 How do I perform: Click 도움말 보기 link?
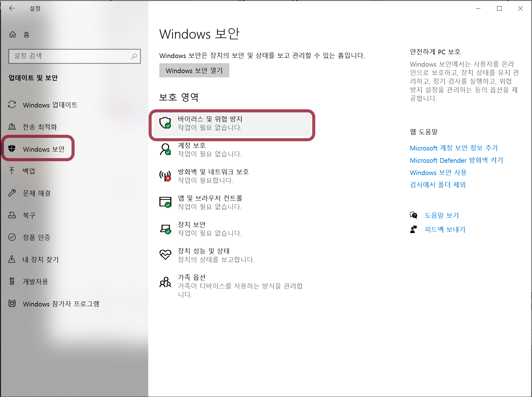pyautogui.click(x=442, y=216)
